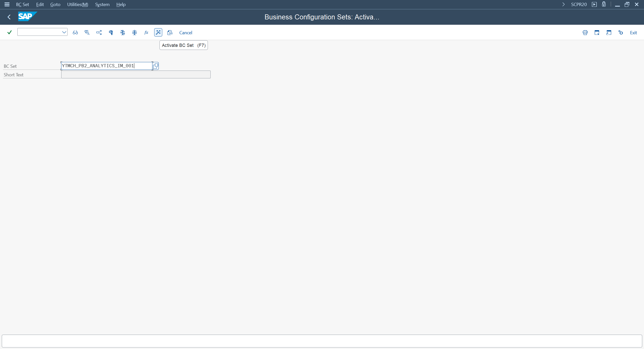The image size is (644, 349).
Task: Open the Goto menu
Action: pyautogui.click(x=55, y=5)
